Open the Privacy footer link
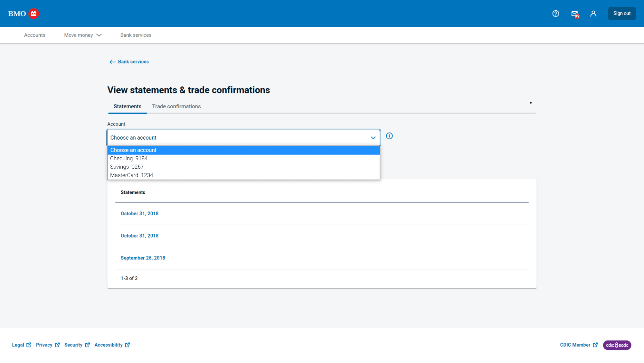The image size is (644, 363). click(x=44, y=345)
